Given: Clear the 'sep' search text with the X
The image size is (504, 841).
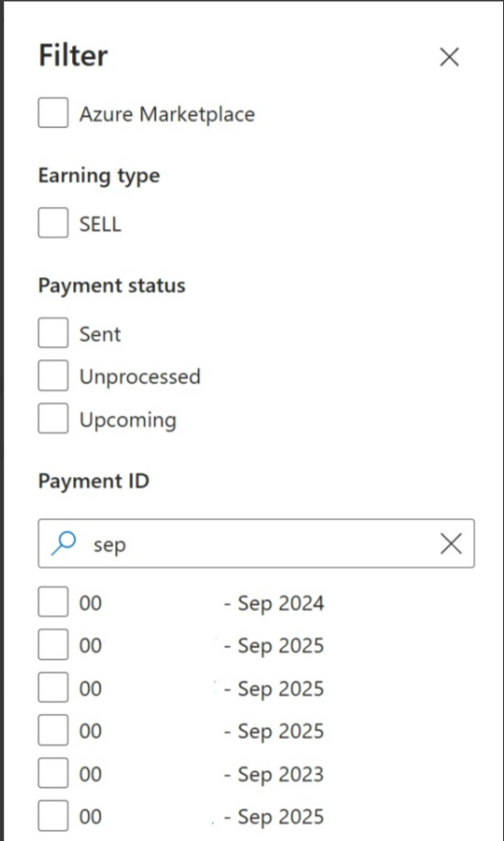Looking at the screenshot, I should point(451,544).
